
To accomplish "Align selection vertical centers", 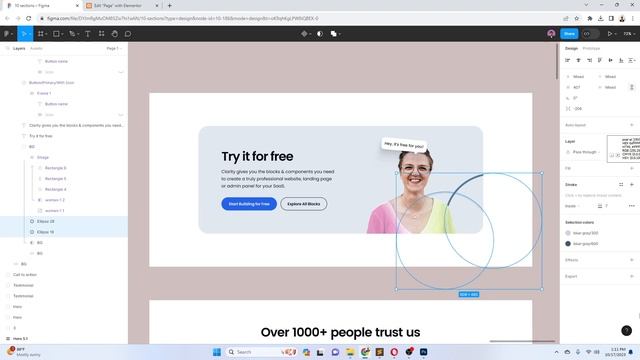I will pyautogui.click(x=611, y=60).
